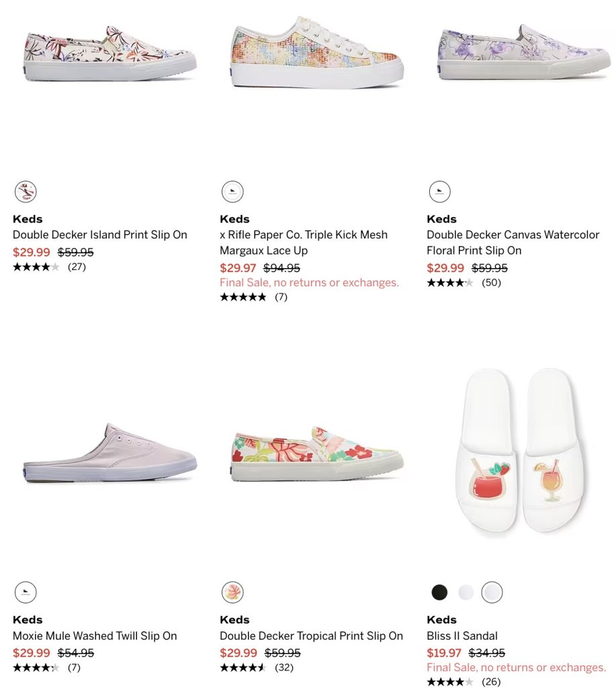Select Tropical Print color swatch
The width and height of the screenshot is (616, 688).
click(x=232, y=593)
